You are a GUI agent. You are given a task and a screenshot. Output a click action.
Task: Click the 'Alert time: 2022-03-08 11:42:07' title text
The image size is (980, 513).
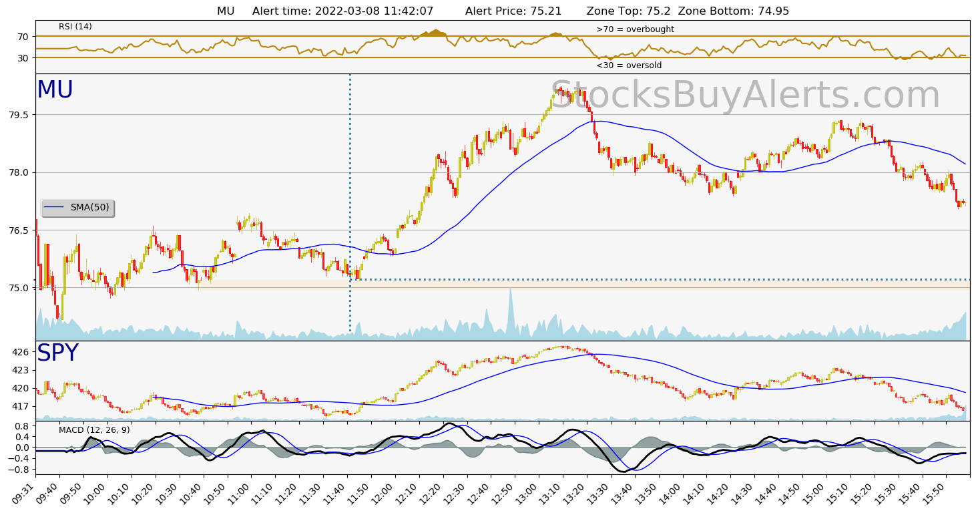[x=342, y=11]
